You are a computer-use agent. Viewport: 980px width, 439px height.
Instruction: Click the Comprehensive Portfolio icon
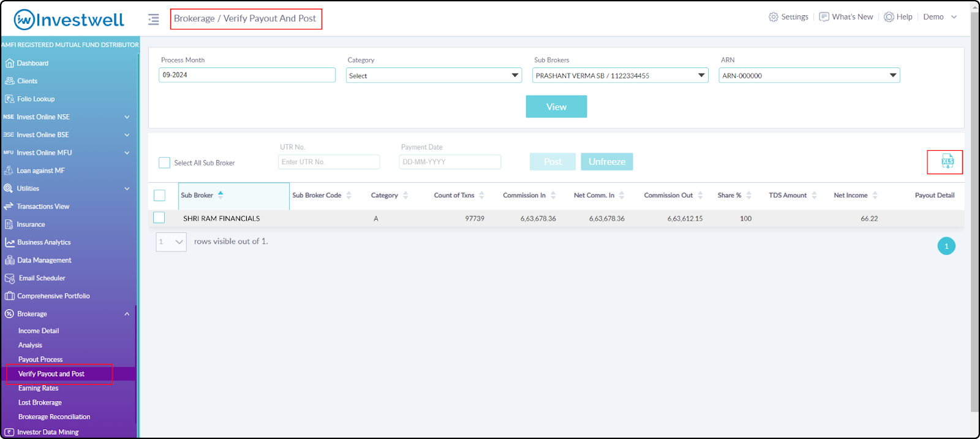pos(10,296)
